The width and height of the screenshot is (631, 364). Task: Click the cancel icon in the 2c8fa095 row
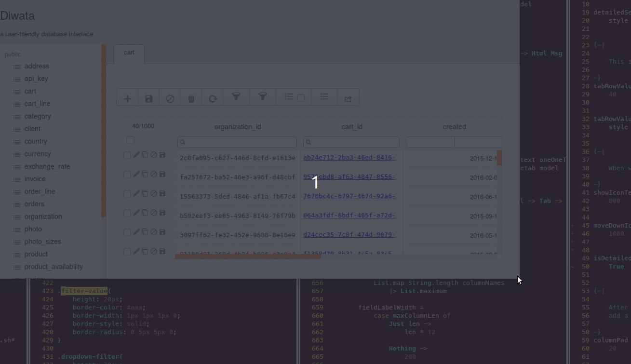pyautogui.click(x=154, y=155)
